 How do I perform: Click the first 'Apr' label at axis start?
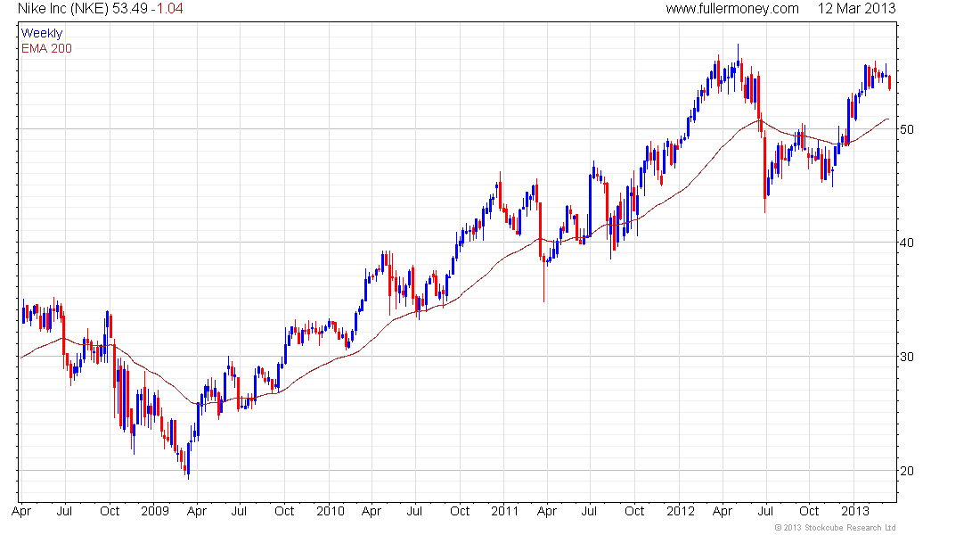pyautogui.click(x=21, y=511)
